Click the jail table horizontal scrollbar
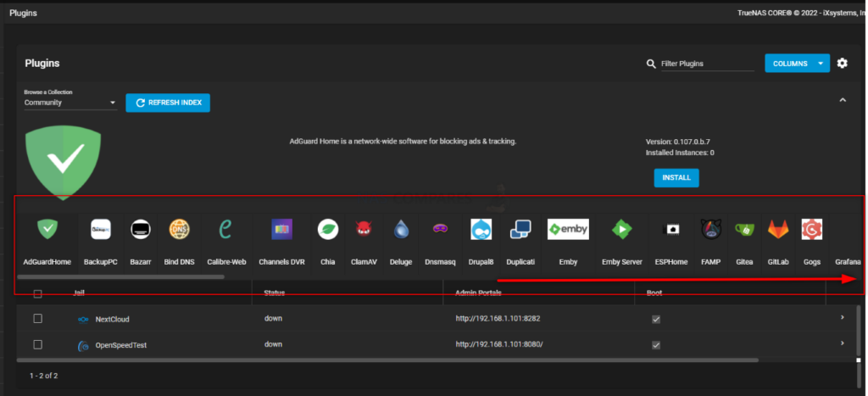This screenshot has height=396, width=868. coord(387,360)
